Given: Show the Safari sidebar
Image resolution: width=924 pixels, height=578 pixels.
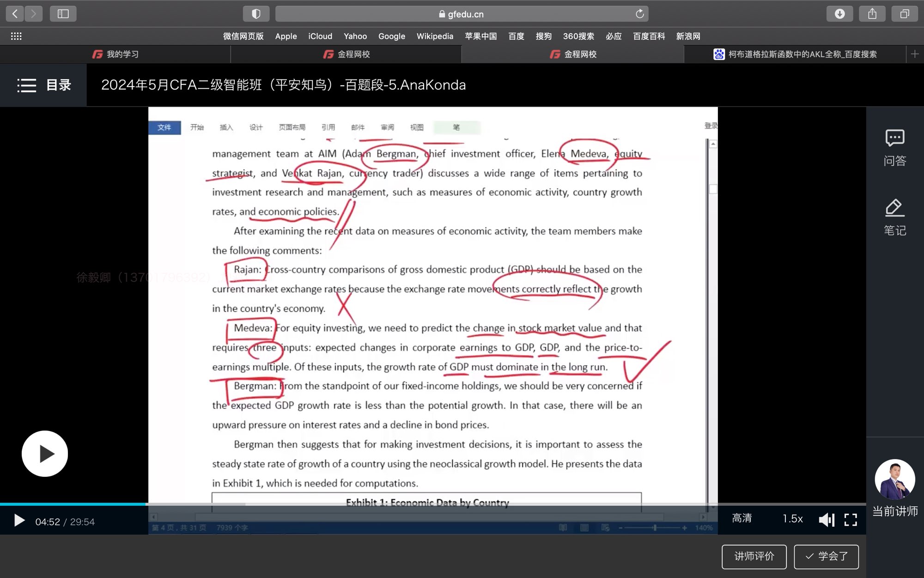Looking at the screenshot, I should [x=63, y=14].
